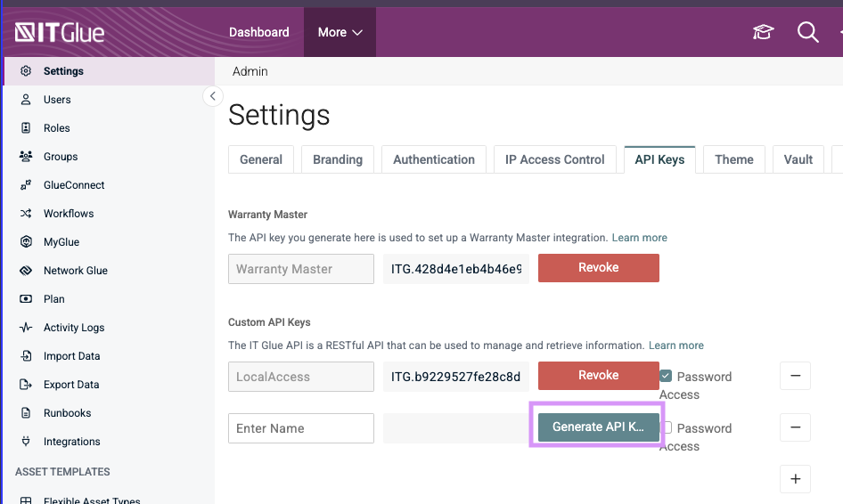
Task: Click the Export Data icon
Action: click(x=26, y=385)
